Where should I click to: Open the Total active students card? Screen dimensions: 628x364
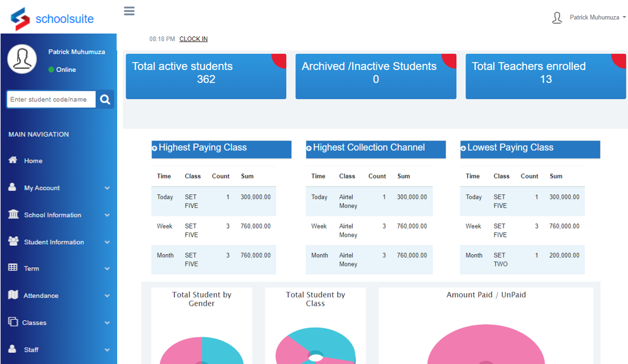click(206, 76)
